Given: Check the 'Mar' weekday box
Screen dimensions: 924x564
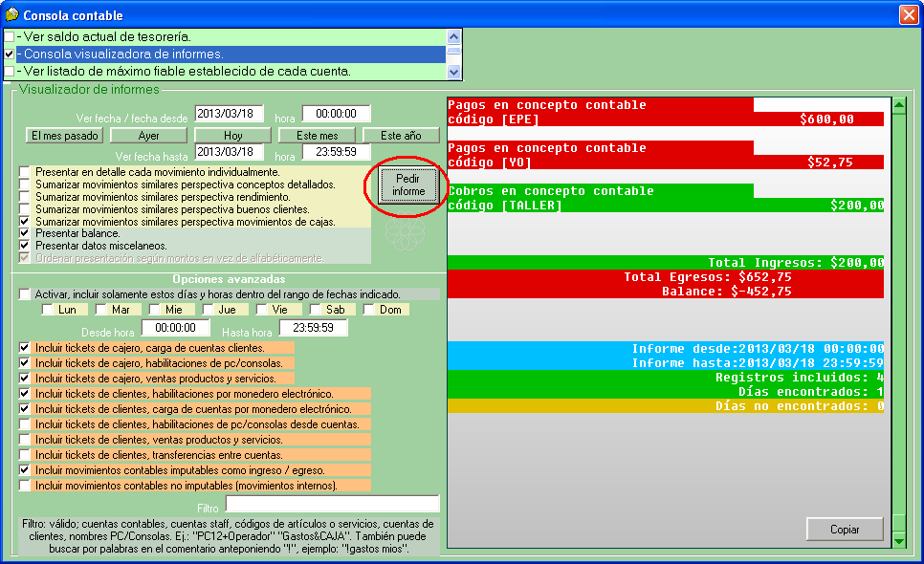Looking at the screenshot, I should [100, 310].
